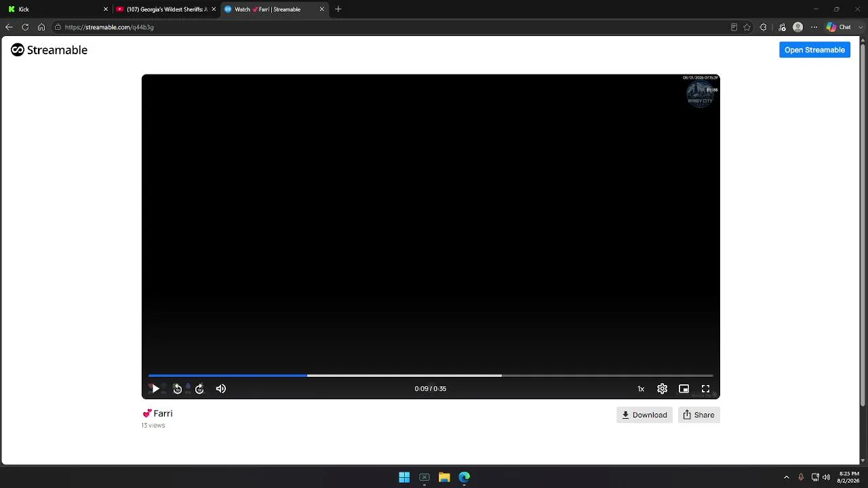Image resolution: width=868 pixels, height=488 pixels.
Task: Close the Kick tab
Action: pyautogui.click(x=105, y=9)
